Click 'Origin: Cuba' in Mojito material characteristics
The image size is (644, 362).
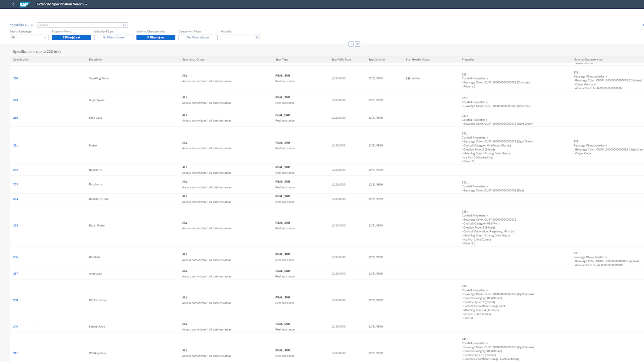(x=582, y=153)
